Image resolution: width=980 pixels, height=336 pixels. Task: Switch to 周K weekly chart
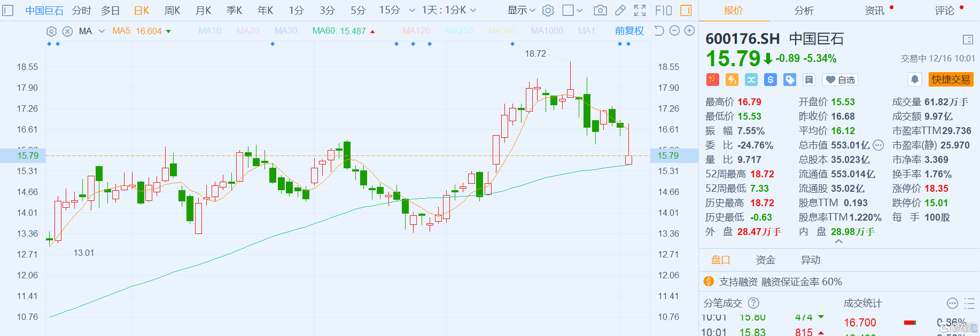172,10
